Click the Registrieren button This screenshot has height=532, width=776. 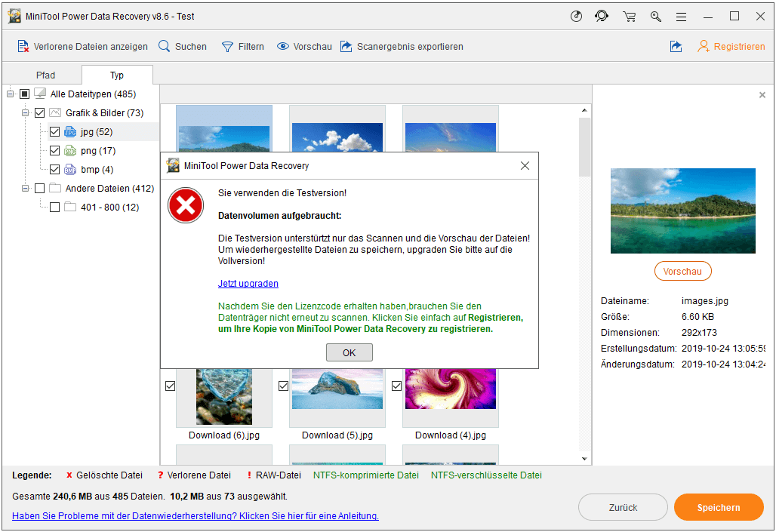tap(731, 47)
